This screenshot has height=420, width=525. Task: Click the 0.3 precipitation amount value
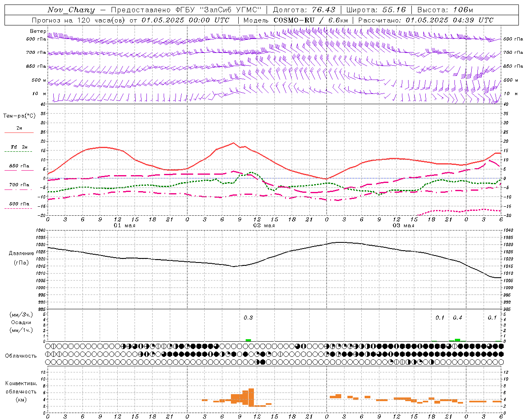(x=248, y=318)
